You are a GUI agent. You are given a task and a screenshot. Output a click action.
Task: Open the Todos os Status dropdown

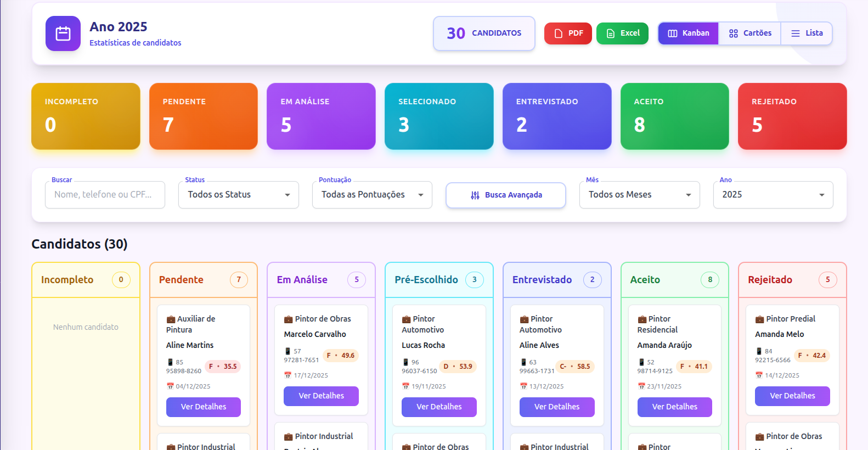click(x=238, y=195)
